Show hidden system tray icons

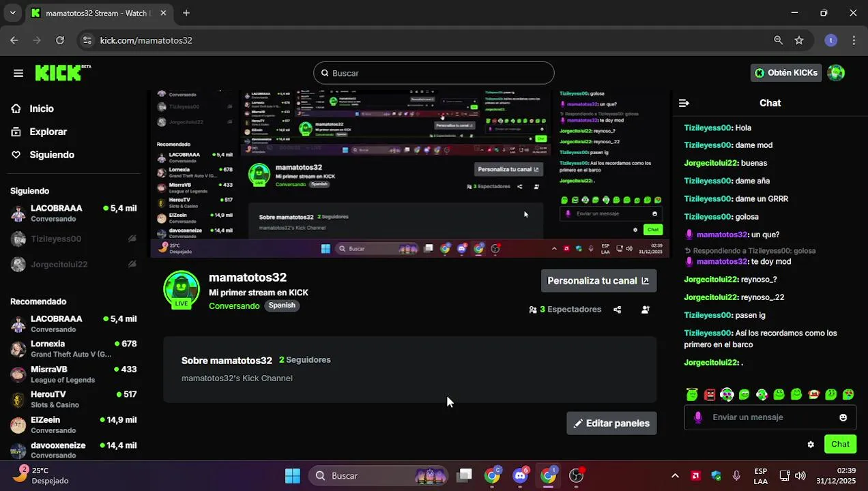coord(675,475)
